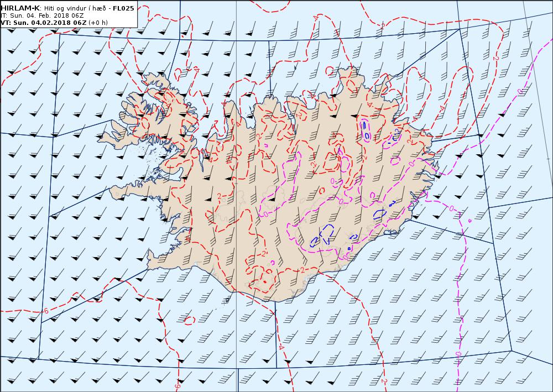Click the line "VT: Sun. 04.02.2018 06Z"
Screen dimensions: 553x392
[x=43, y=23]
